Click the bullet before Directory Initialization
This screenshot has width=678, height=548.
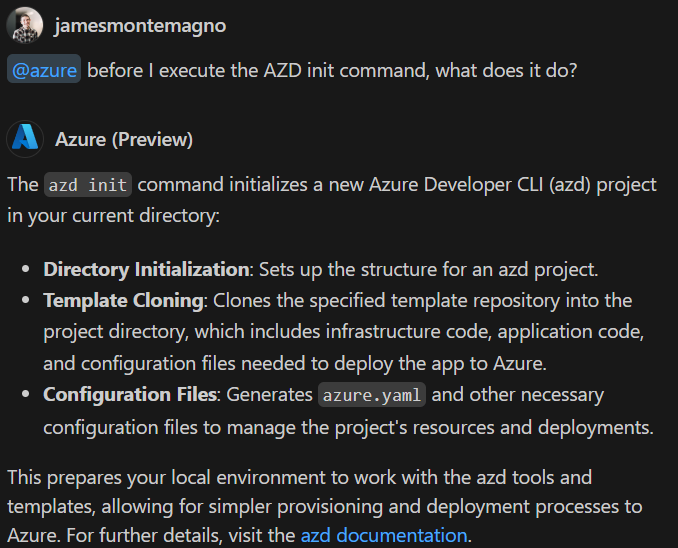point(26,270)
